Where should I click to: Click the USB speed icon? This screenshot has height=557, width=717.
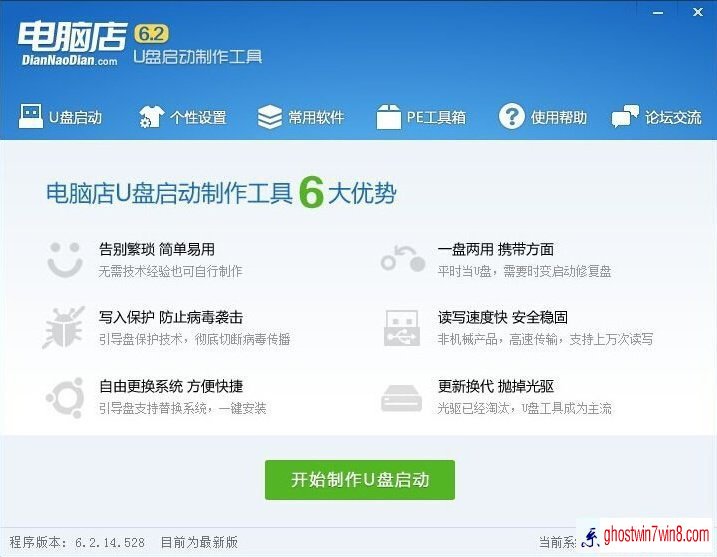[402, 328]
